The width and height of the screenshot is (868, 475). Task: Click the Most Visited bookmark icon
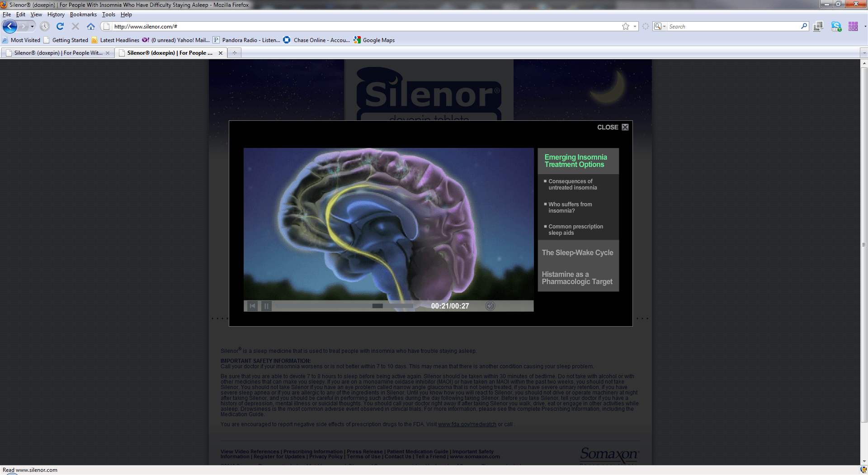[x=5, y=40]
